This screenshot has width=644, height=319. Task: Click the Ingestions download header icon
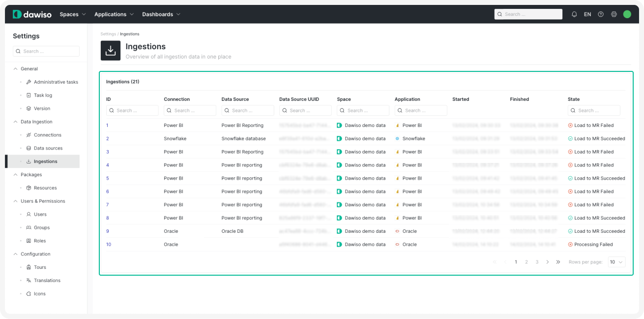pos(111,51)
